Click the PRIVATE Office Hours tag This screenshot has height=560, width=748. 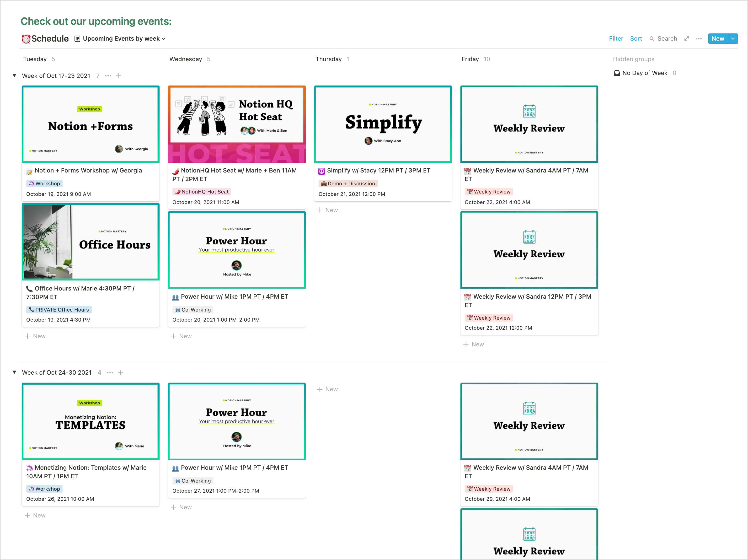tap(59, 310)
